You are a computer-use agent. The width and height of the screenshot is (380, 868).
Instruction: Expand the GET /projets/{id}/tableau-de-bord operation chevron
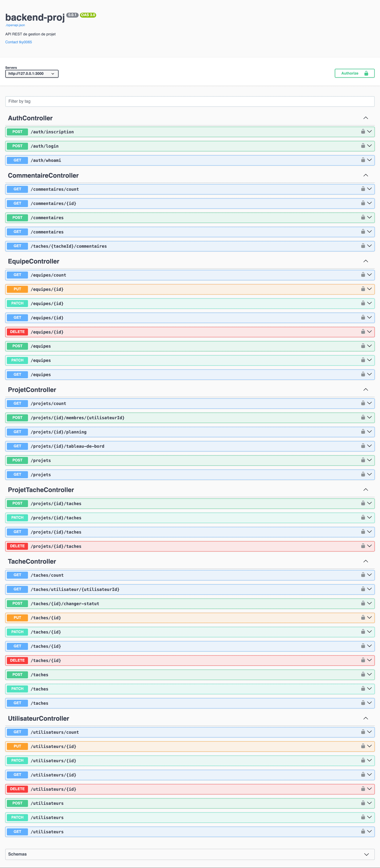370,446
